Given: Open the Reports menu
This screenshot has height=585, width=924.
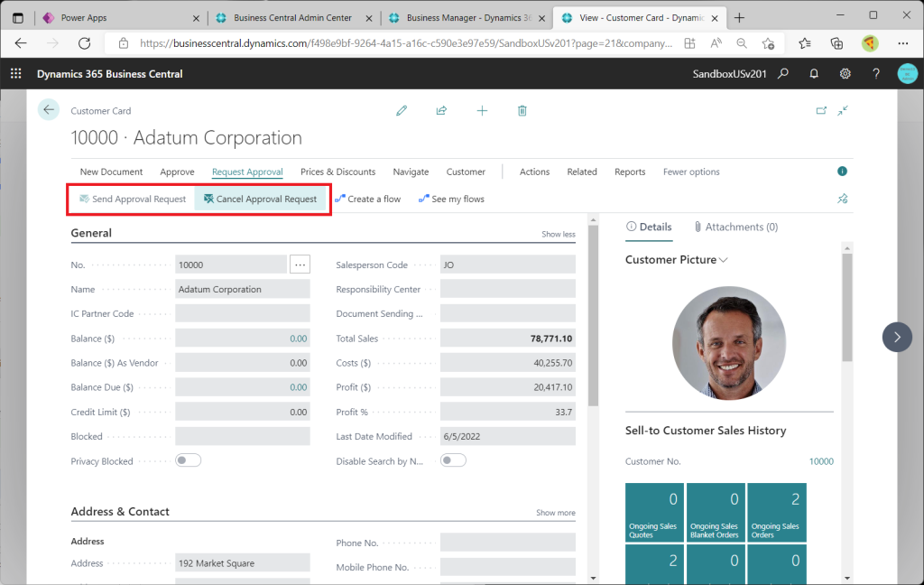Looking at the screenshot, I should click(x=630, y=172).
